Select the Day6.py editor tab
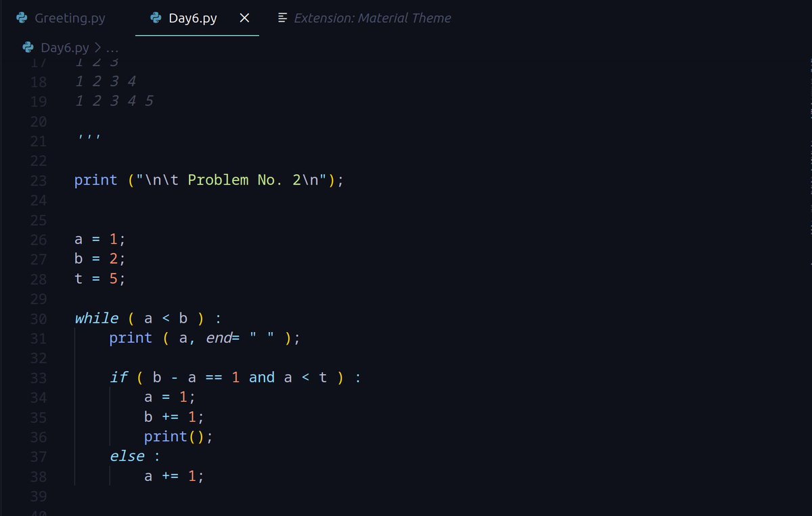Image resolution: width=812 pixels, height=516 pixels. (193, 18)
